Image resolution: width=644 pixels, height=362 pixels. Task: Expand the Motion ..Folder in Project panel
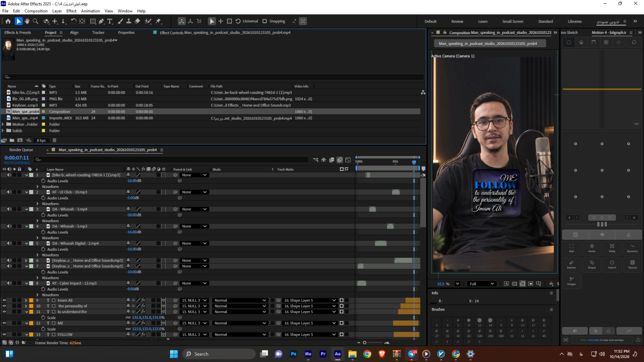(3, 124)
